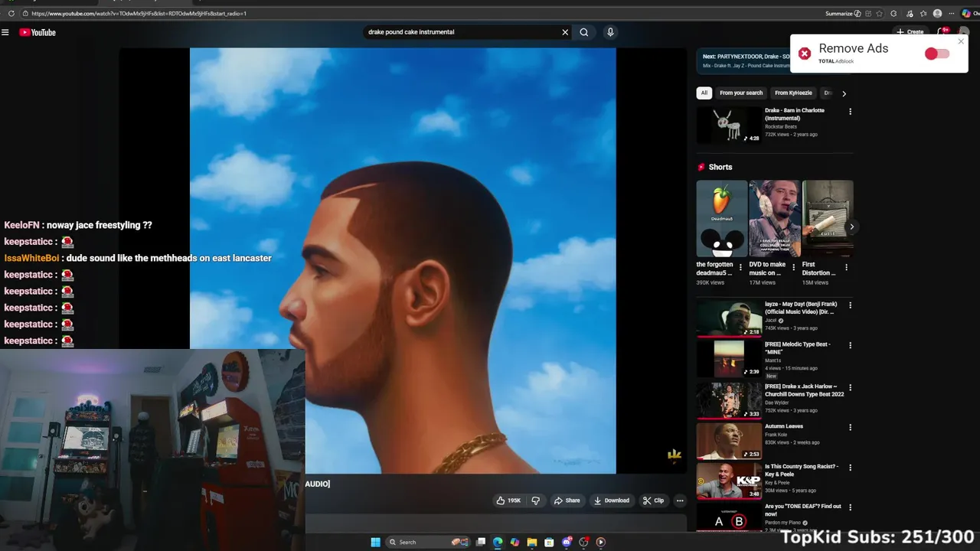Open Microsoft Edge from taskbar

click(x=498, y=542)
